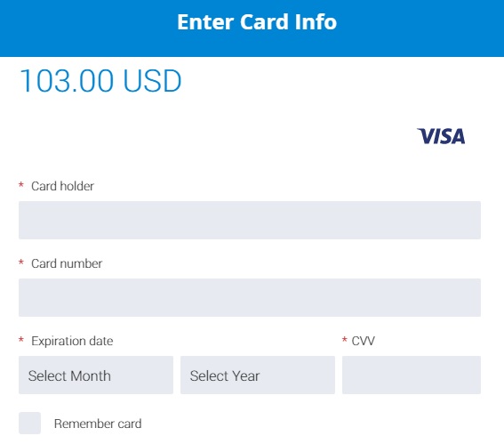The width and height of the screenshot is (504, 444).
Task: Open the Select Month dropdown
Action: (x=96, y=375)
